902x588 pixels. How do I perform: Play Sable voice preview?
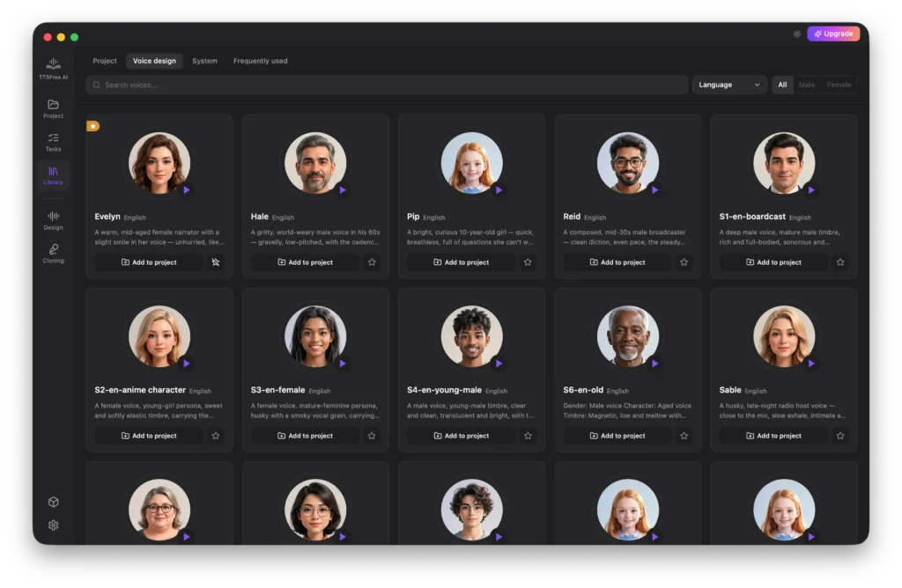click(x=811, y=364)
